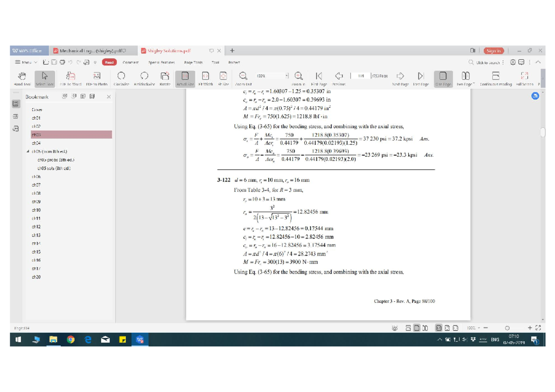Viewport: 555px width, 392px height.
Task: Go to the Next Page arrow
Action: pyautogui.click(x=401, y=76)
